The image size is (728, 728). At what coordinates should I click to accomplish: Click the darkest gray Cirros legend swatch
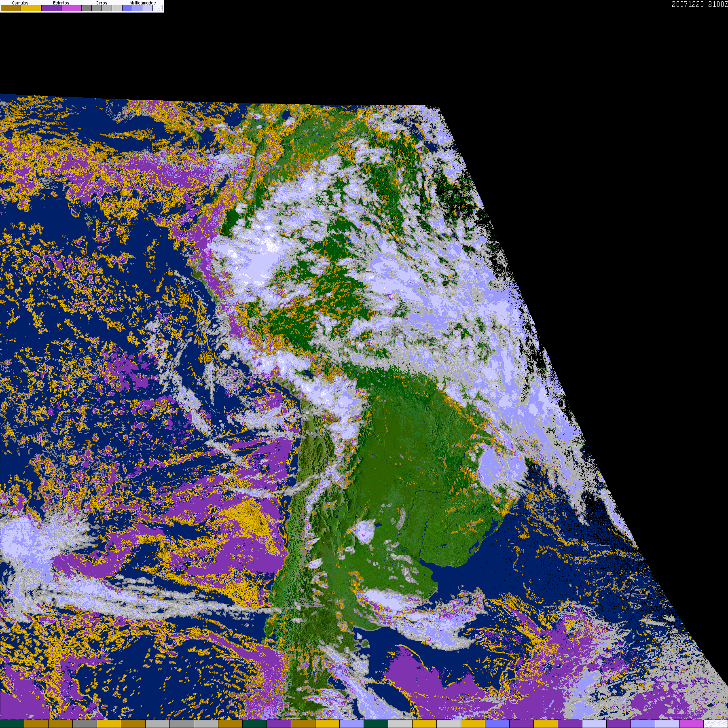click(87, 8)
